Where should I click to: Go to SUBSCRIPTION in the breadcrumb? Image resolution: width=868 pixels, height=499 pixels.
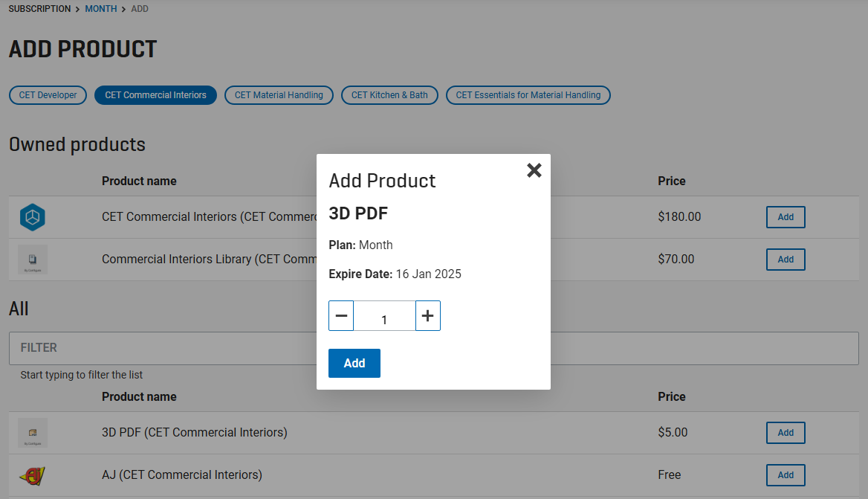click(x=40, y=9)
